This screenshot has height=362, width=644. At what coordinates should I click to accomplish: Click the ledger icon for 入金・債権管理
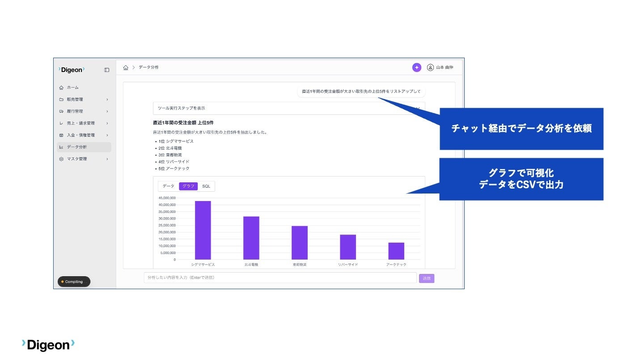61,135
